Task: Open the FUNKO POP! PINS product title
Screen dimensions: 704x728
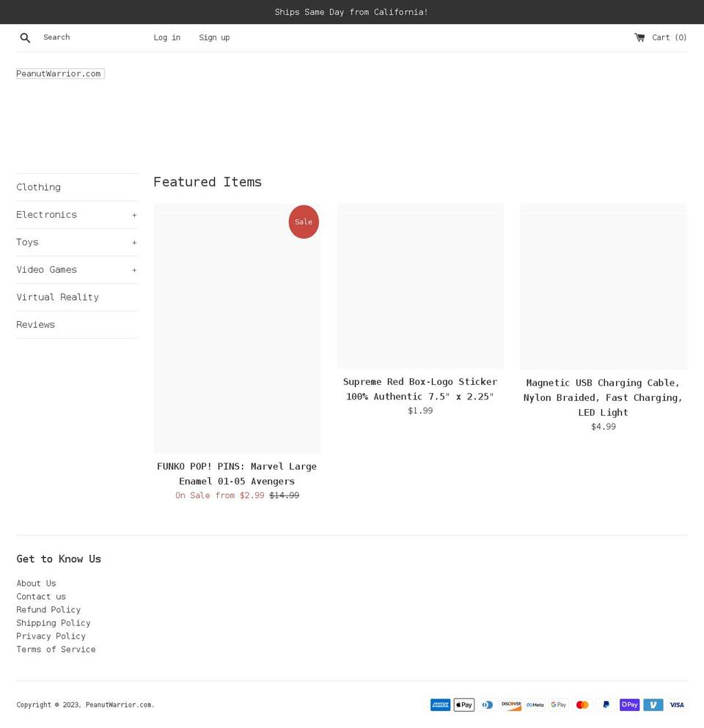Action: tap(237, 474)
